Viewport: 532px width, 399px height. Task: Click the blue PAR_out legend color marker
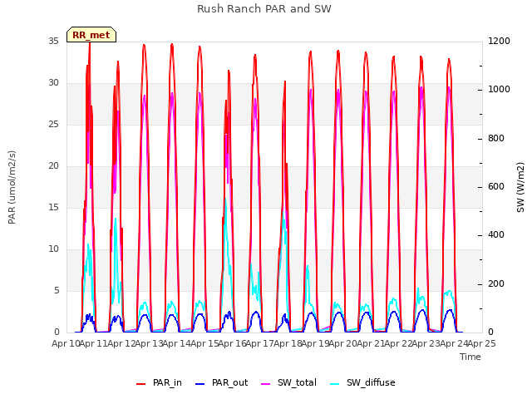(x=200, y=384)
